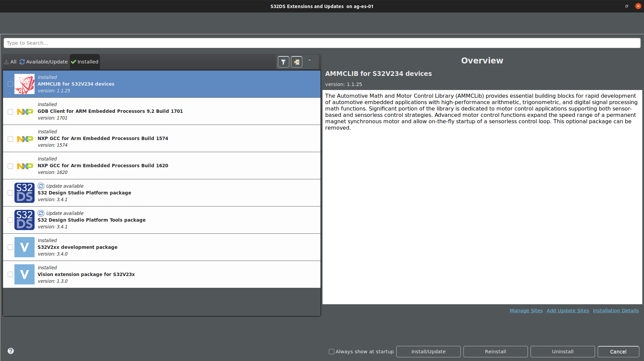Click the Reinstall button
Screen dimensions: 644x361
[495, 352]
